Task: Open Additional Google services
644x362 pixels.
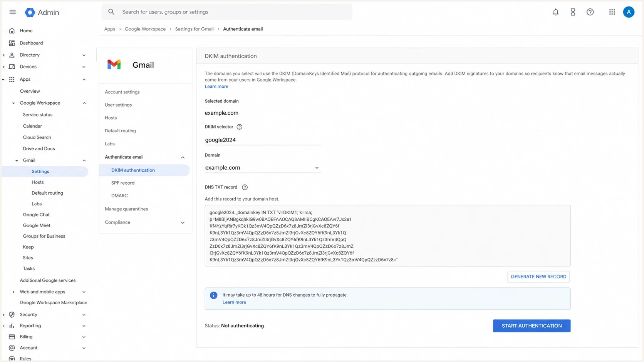Action: 48,280
